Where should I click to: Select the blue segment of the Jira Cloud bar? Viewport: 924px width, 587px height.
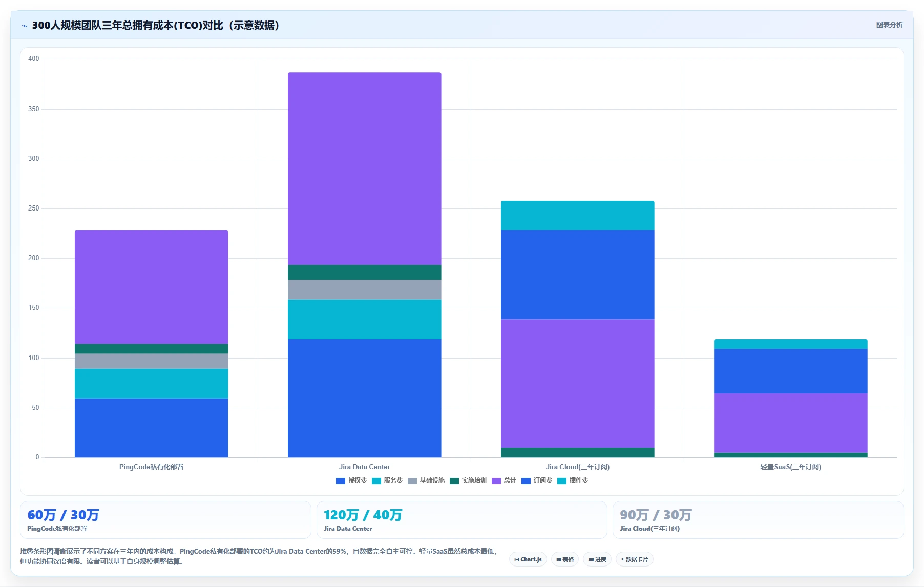point(577,275)
